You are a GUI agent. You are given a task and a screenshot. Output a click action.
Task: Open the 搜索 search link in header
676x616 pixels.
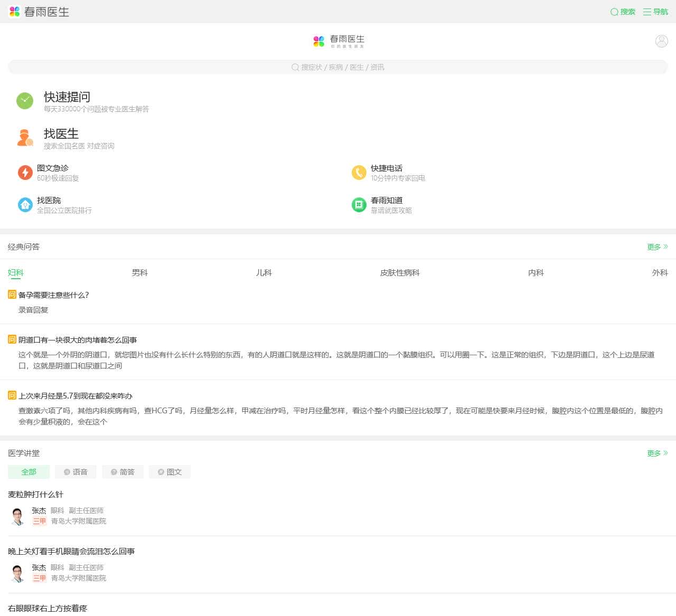pos(623,12)
